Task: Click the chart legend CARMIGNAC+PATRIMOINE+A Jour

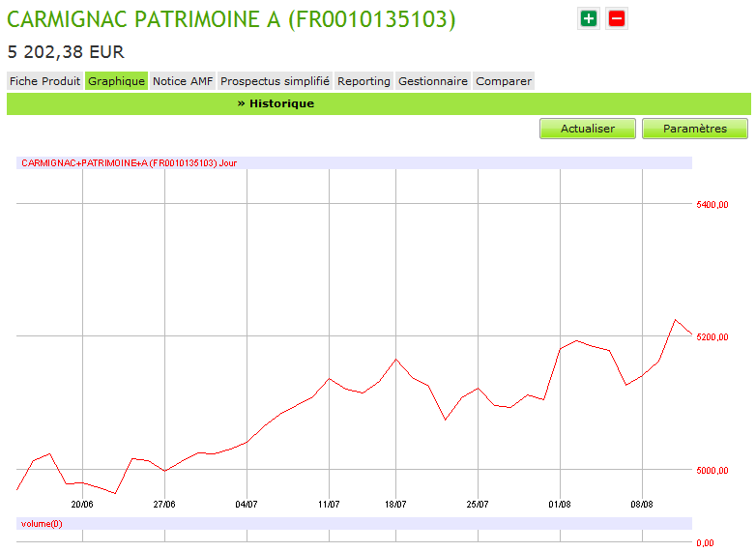Action: click(x=130, y=163)
